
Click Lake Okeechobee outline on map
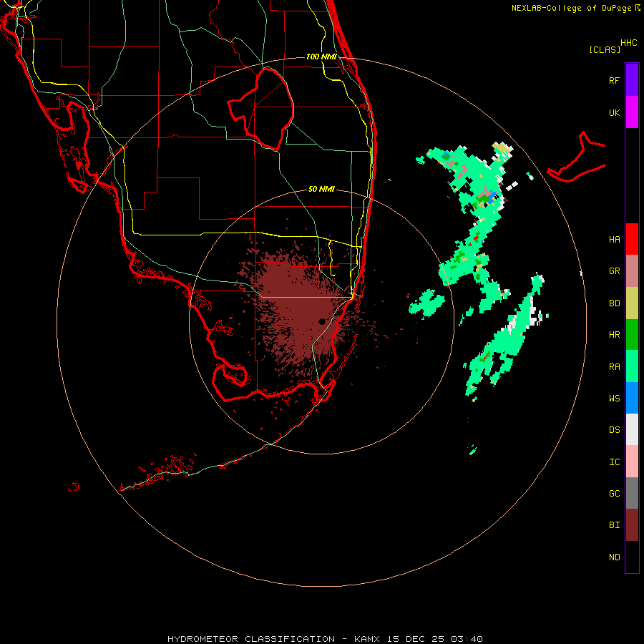click(x=260, y=109)
